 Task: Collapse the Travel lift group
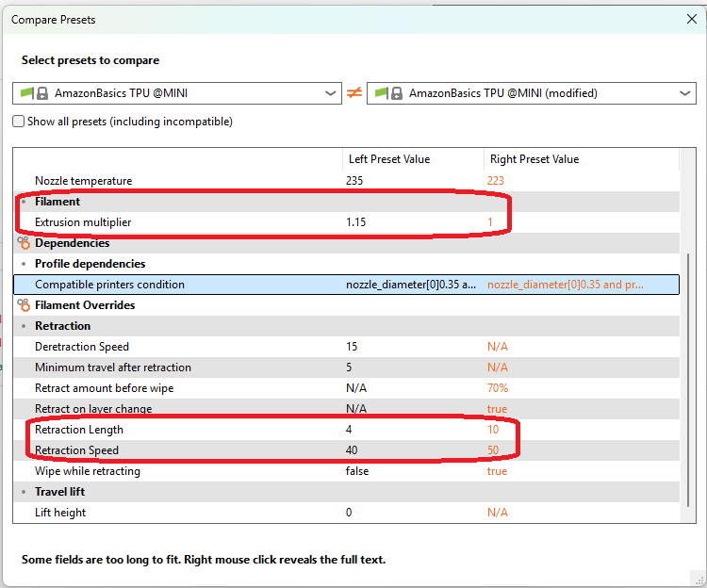[x=24, y=492]
